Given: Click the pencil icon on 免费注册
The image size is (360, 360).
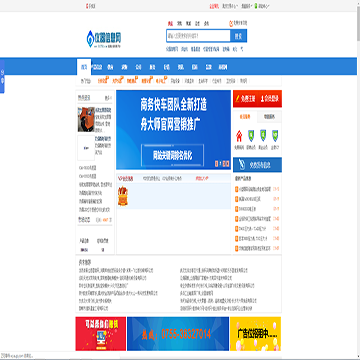Looking at the screenshot, I should click(x=238, y=99).
